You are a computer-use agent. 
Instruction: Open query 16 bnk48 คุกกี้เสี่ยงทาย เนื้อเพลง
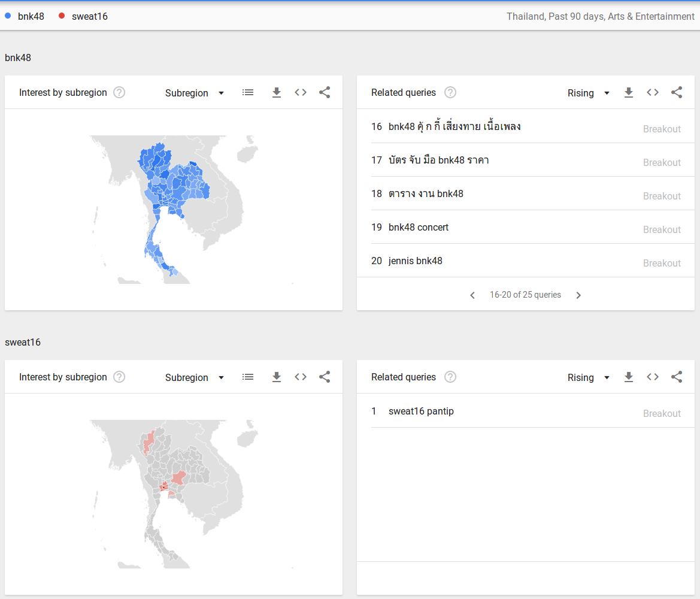[454, 126]
